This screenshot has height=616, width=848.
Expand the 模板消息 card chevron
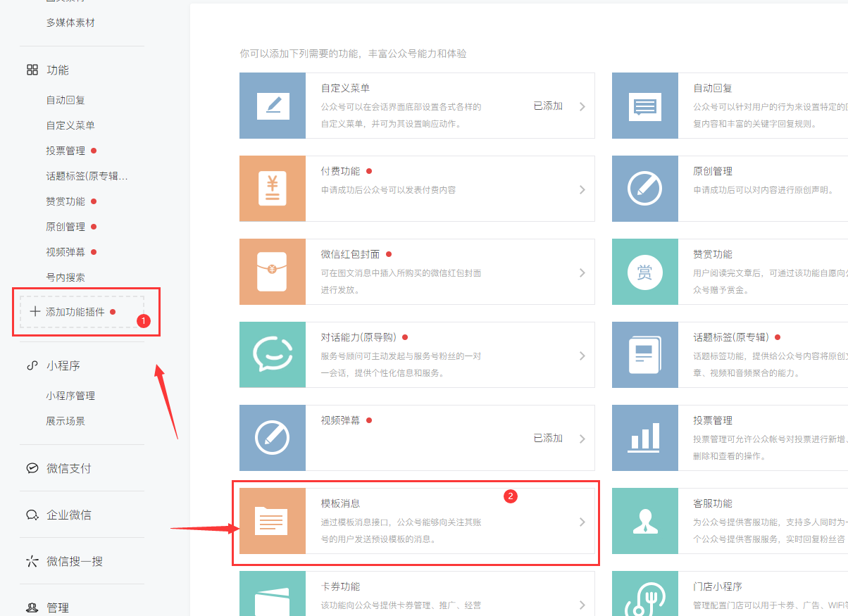pyautogui.click(x=582, y=522)
